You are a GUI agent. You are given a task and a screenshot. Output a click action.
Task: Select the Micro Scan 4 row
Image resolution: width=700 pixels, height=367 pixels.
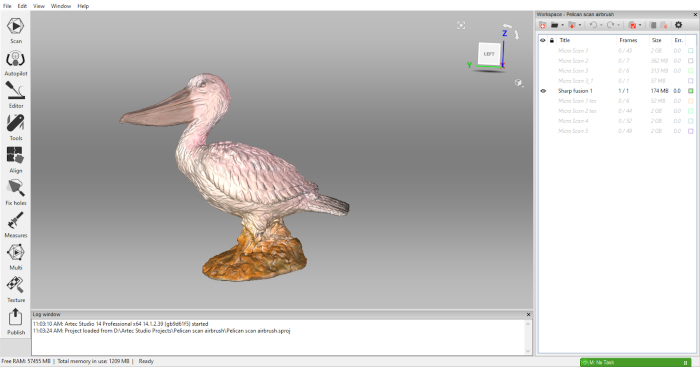616,121
